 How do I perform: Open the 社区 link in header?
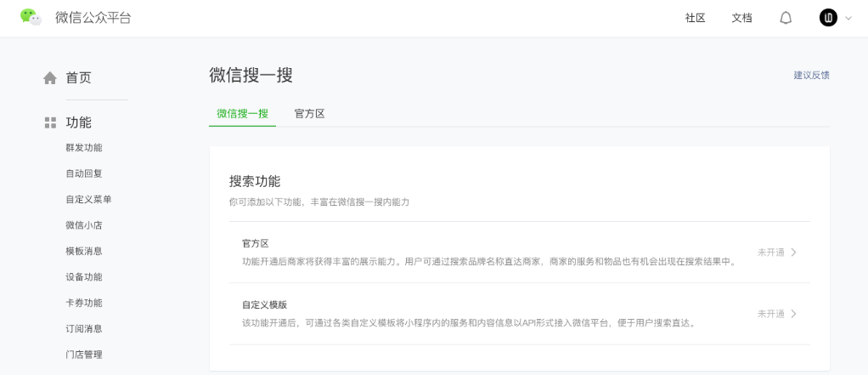coord(696,18)
